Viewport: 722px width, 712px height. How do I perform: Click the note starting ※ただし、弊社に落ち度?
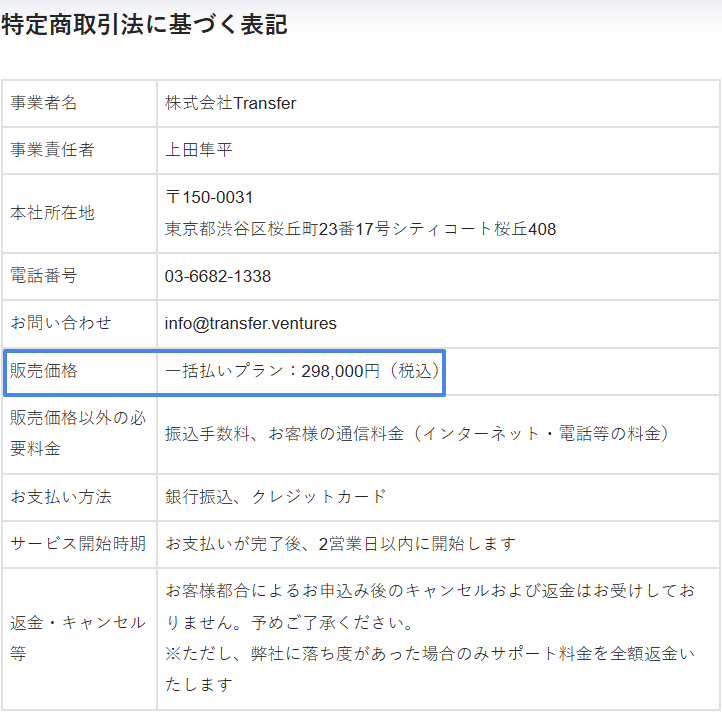[x=430, y=669]
